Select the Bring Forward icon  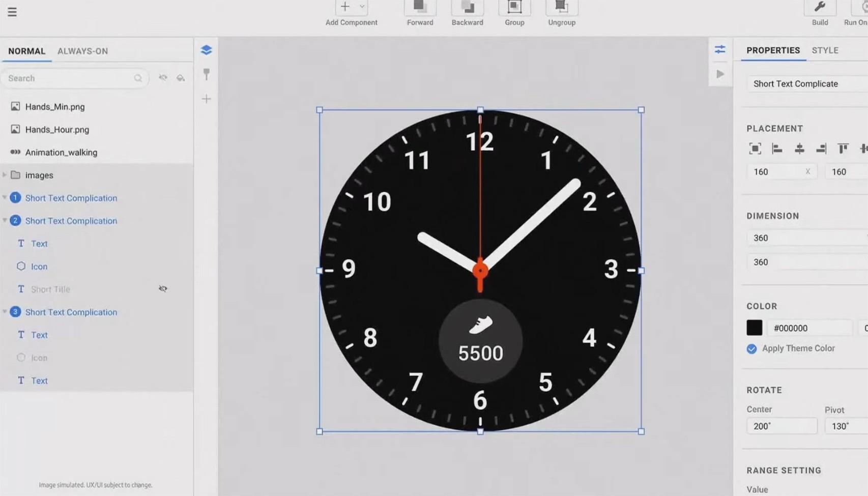(x=419, y=7)
